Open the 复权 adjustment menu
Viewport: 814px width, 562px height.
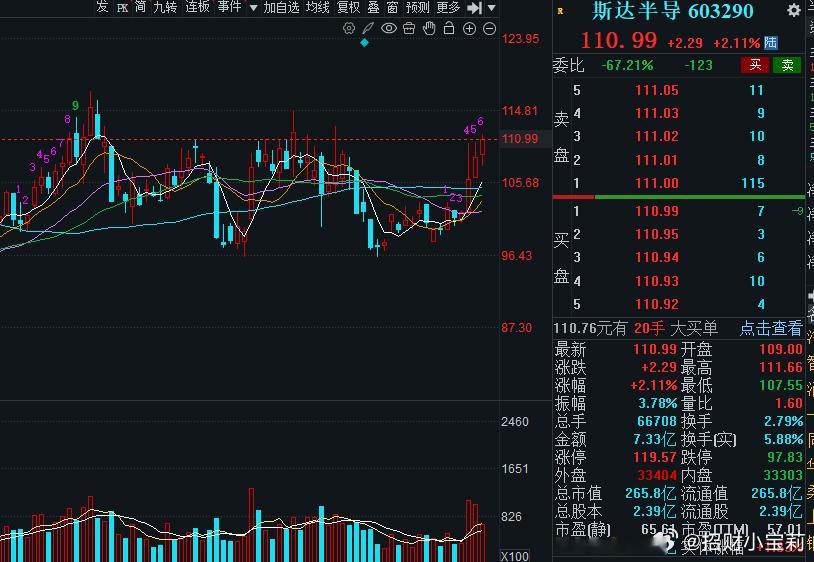tap(349, 7)
